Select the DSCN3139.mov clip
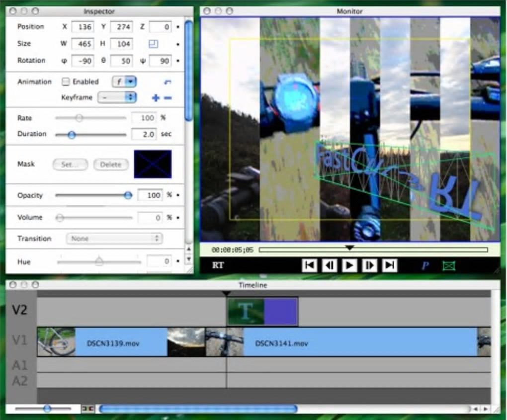507x420 pixels. [x=121, y=343]
